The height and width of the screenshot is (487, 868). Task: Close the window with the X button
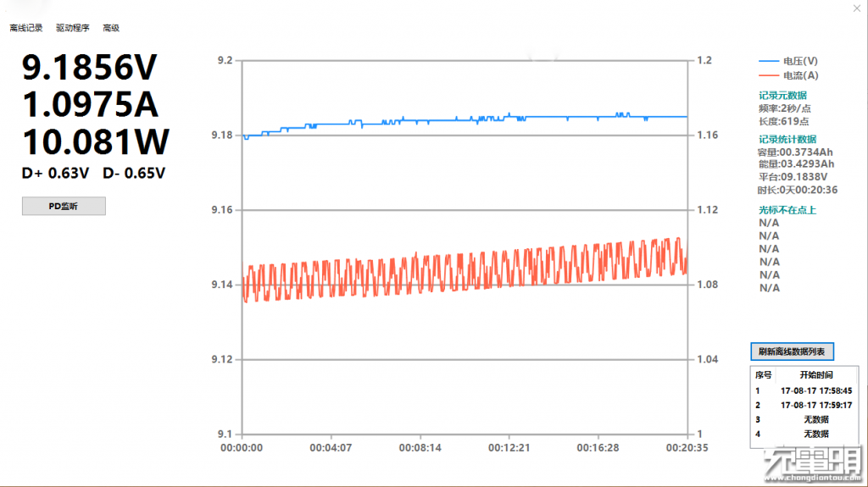(x=854, y=8)
